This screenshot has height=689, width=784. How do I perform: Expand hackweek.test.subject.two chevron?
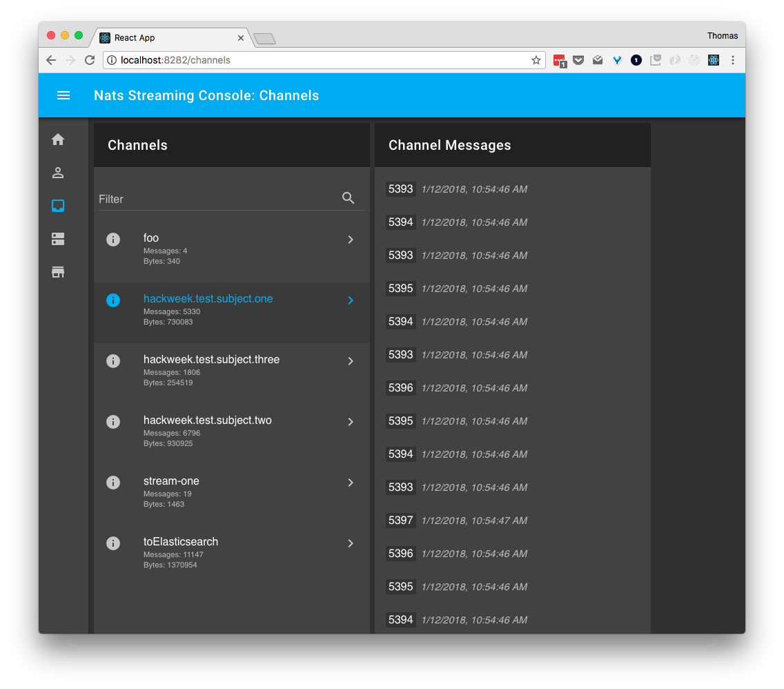click(351, 422)
